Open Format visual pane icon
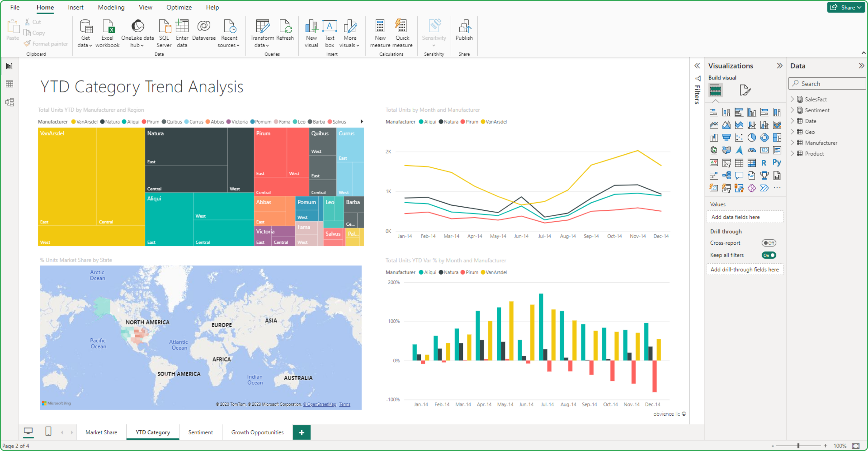 coord(745,90)
